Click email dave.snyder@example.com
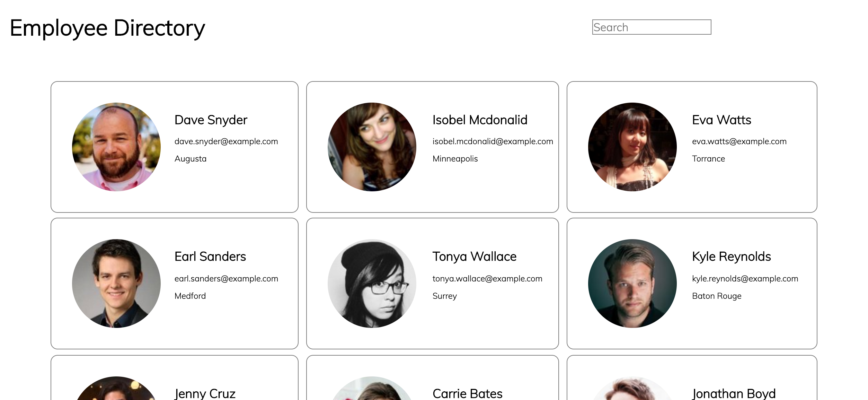Screen dimensions: 868x400 [x=226, y=141]
